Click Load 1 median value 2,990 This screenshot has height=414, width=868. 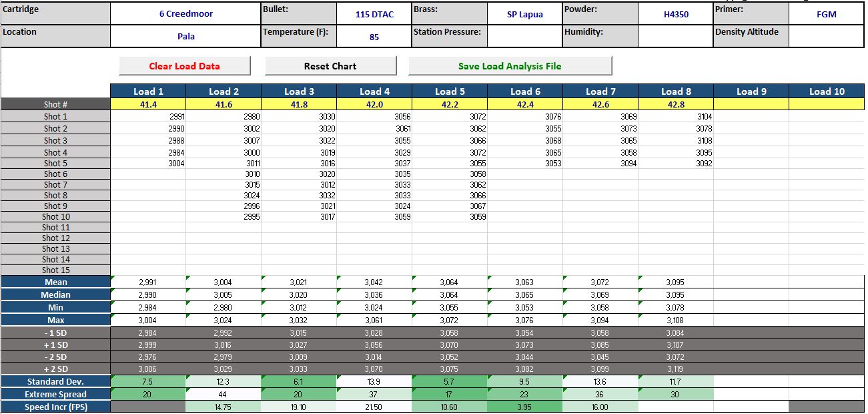148,294
